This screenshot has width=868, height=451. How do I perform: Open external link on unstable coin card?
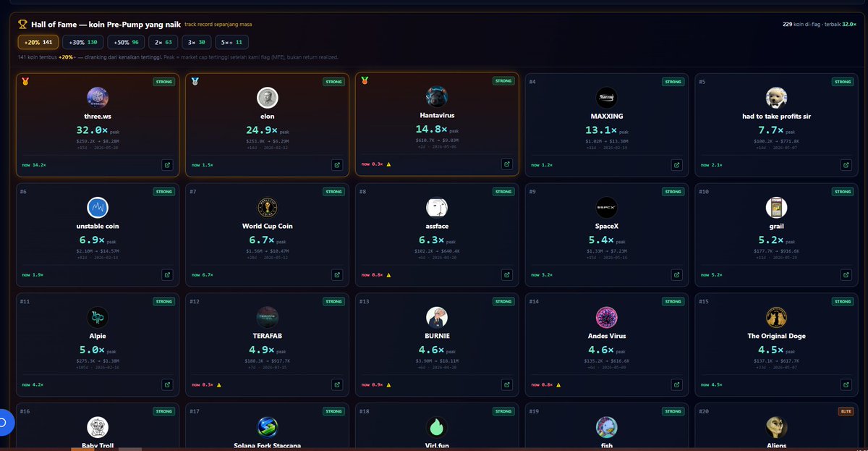point(167,274)
